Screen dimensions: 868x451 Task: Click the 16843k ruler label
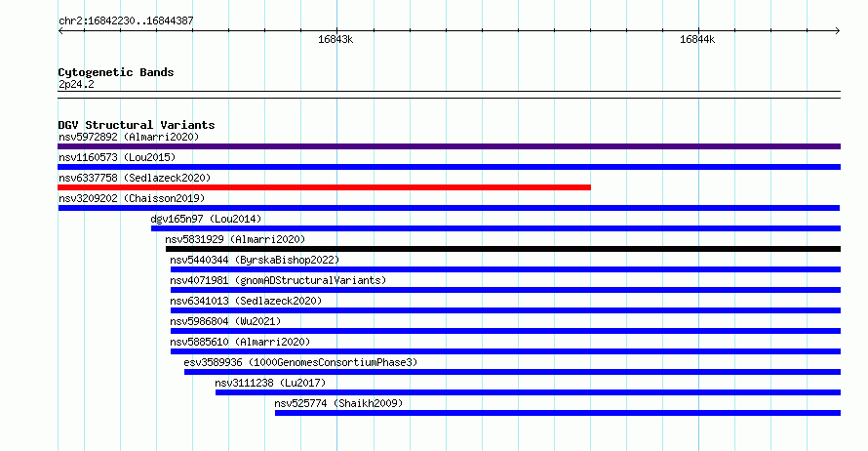[335, 39]
